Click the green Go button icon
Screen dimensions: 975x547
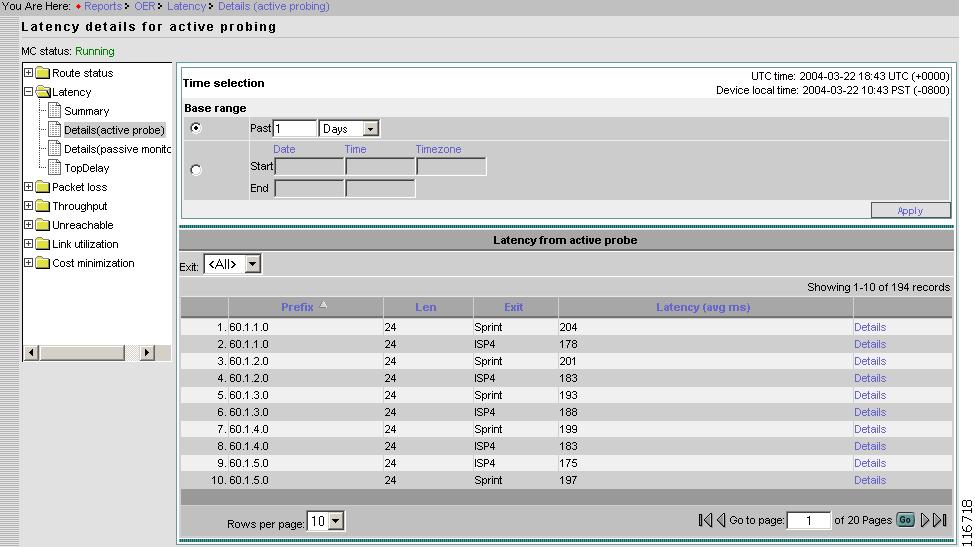coord(905,520)
